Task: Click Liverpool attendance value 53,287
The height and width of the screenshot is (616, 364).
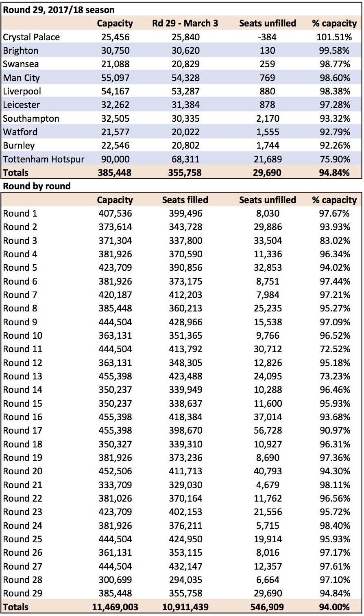Action: pyautogui.click(x=185, y=91)
